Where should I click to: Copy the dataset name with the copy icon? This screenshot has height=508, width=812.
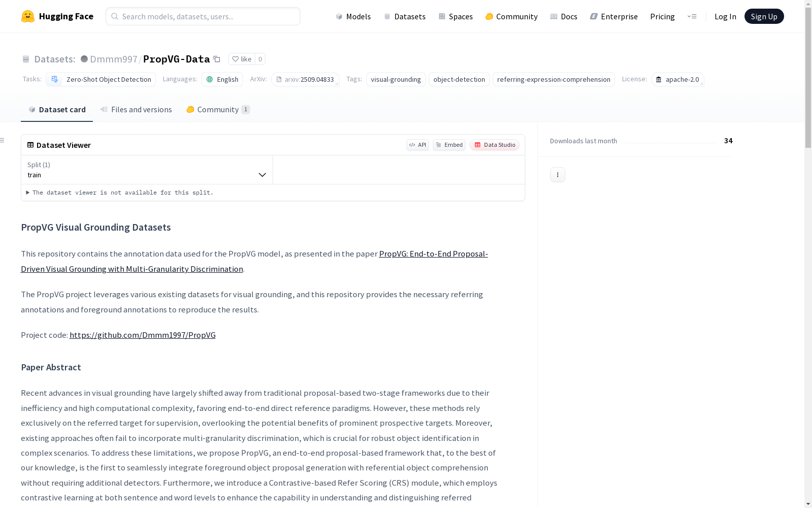click(x=217, y=59)
